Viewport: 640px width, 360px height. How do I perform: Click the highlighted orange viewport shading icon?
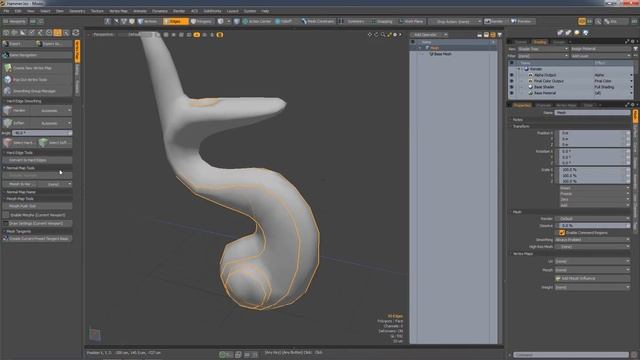pos(197,35)
